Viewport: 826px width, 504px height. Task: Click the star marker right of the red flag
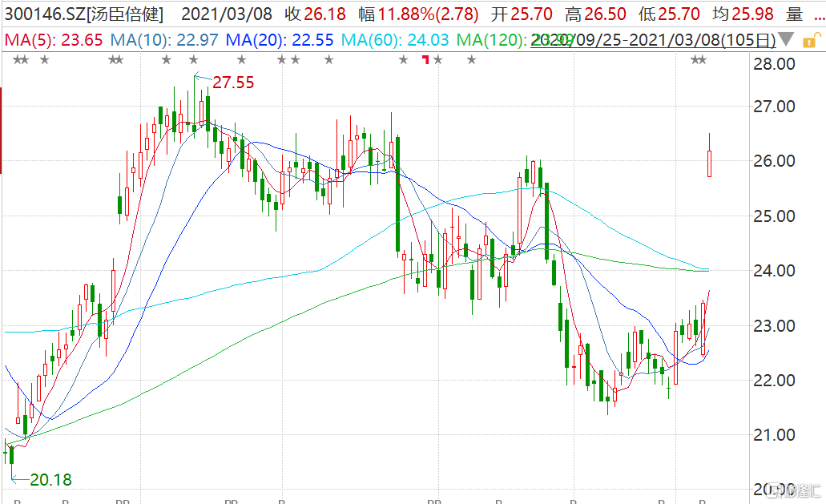tap(437, 60)
